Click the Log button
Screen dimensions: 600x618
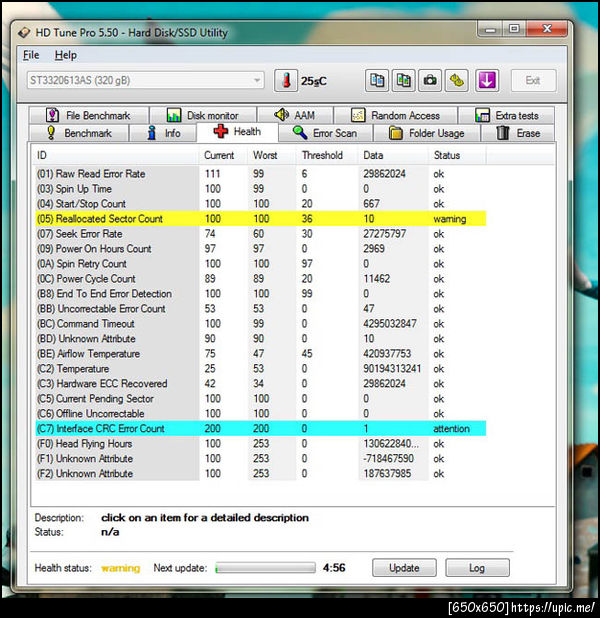tap(477, 568)
